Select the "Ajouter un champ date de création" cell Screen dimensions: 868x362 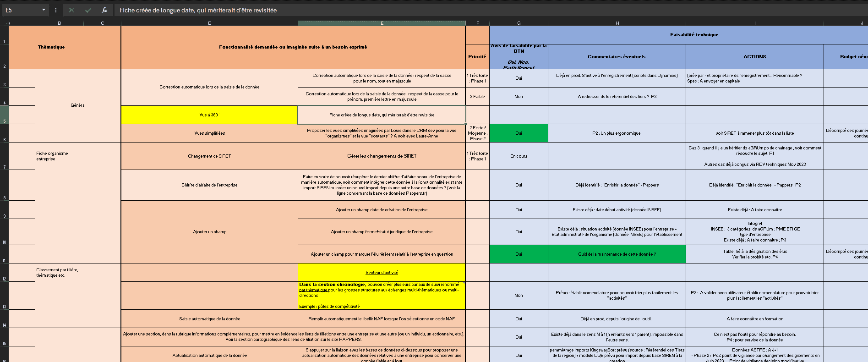[x=382, y=210]
